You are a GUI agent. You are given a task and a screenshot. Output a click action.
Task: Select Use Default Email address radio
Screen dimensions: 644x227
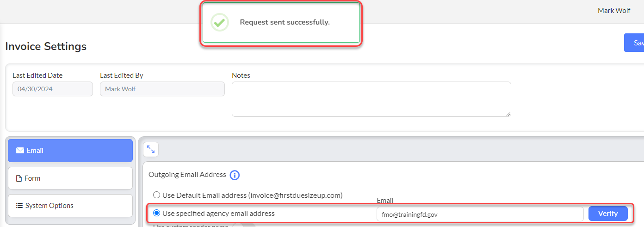157,195
